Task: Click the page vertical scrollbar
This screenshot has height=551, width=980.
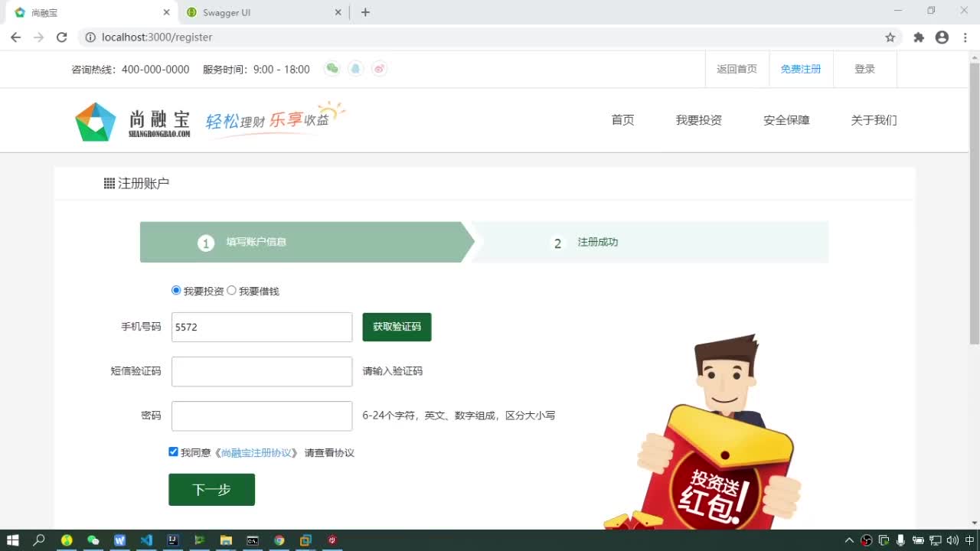Action: 974,203
